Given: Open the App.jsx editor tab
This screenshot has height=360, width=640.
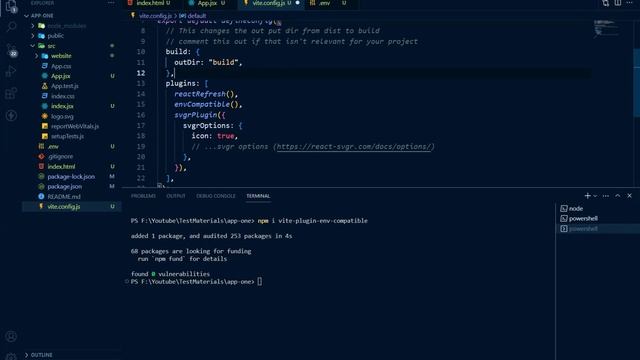Looking at the screenshot, I should pos(208,3).
